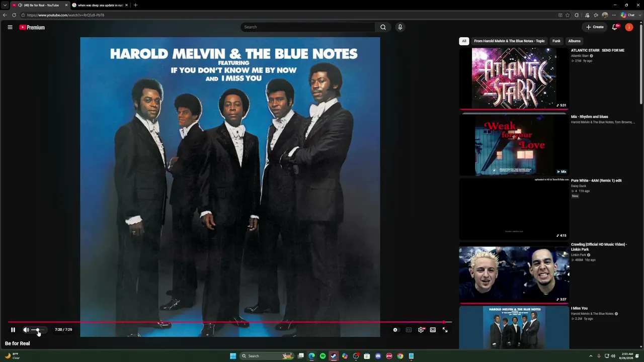Image resolution: width=644 pixels, height=362 pixels.
Task: Open Microsoft Edge from the taskbar
Action: [311, 356]
